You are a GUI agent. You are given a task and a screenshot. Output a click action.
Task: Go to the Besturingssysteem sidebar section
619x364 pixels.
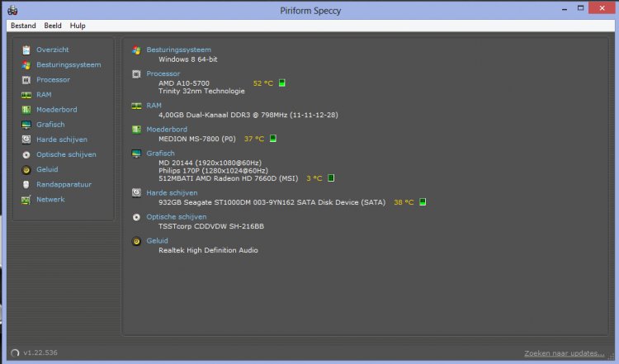(x=69, y=64)
